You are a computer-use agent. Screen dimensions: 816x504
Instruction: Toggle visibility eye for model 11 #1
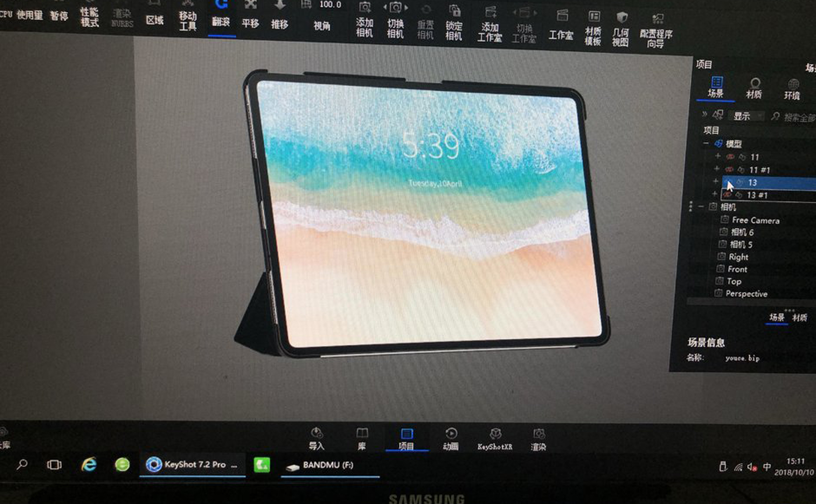tap(729, 170)
